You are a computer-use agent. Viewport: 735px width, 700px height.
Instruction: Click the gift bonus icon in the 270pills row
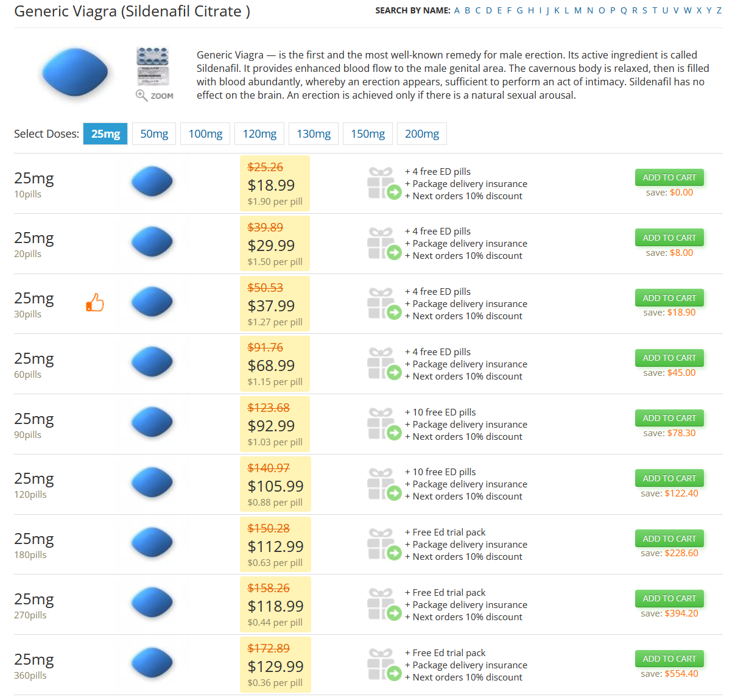[384, 604]
